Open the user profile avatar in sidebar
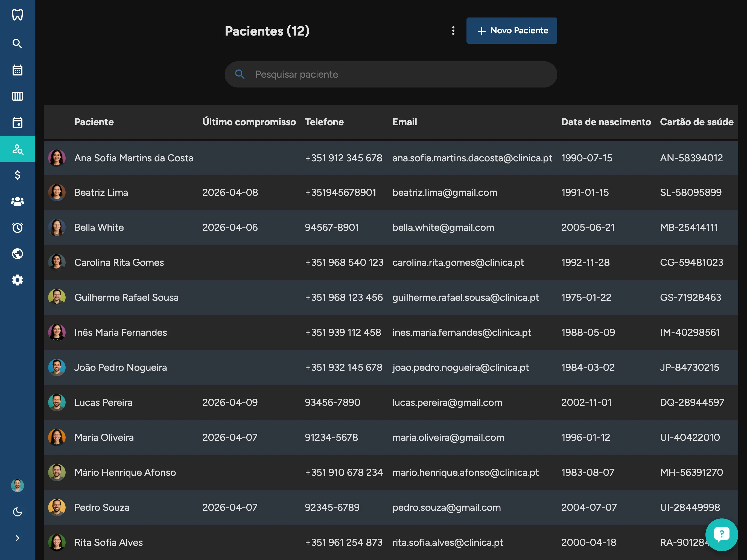 click(x=17, y=485)
